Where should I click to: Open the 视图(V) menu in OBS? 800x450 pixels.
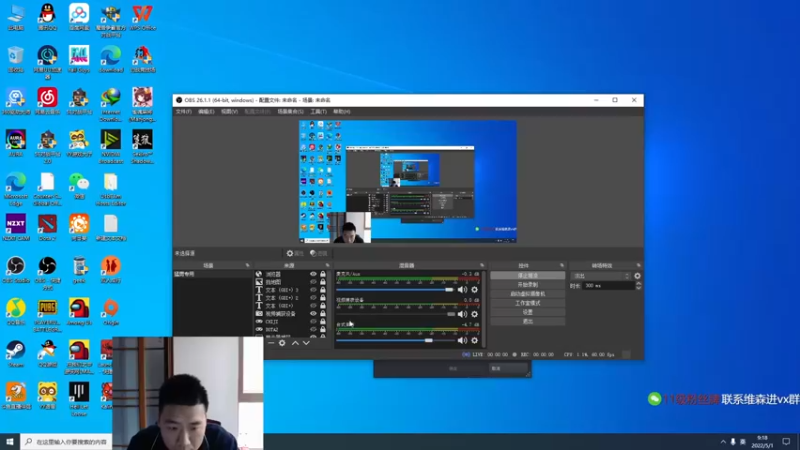coord(229,111)
